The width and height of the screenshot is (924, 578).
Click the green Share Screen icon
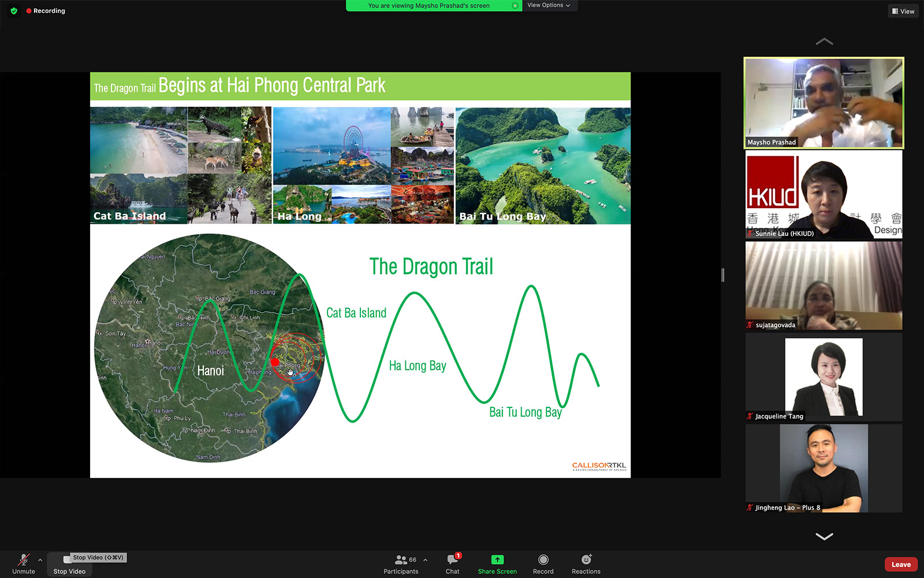tap(497, 560)
